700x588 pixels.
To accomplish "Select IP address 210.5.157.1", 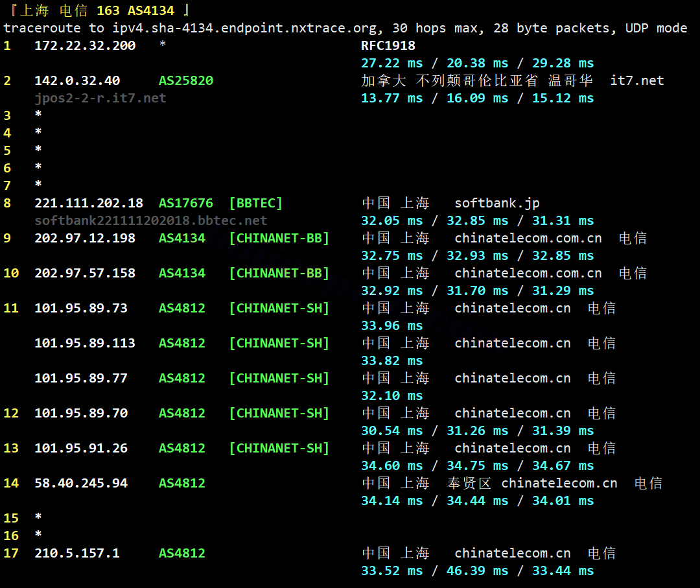I will tap(77, 553).
